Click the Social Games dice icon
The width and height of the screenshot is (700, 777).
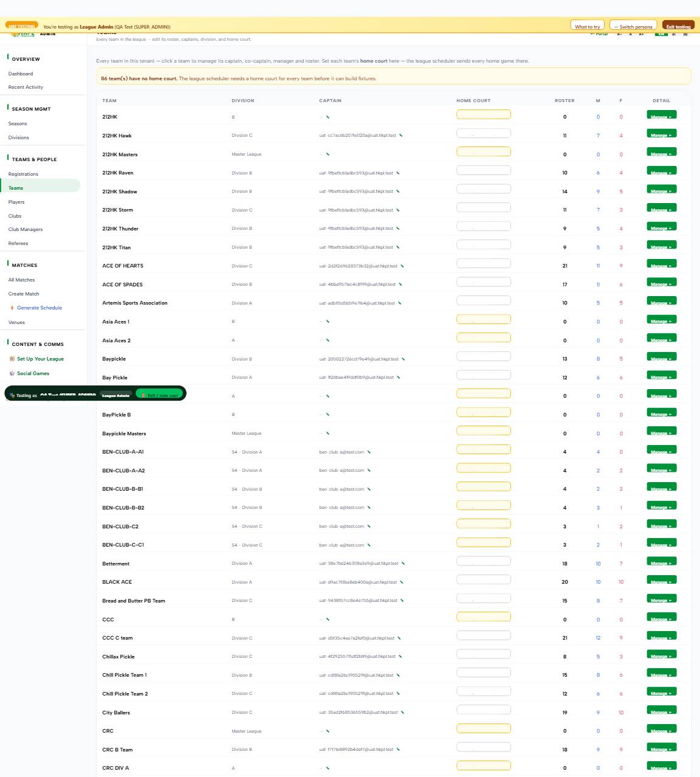[x=12, y=373]
